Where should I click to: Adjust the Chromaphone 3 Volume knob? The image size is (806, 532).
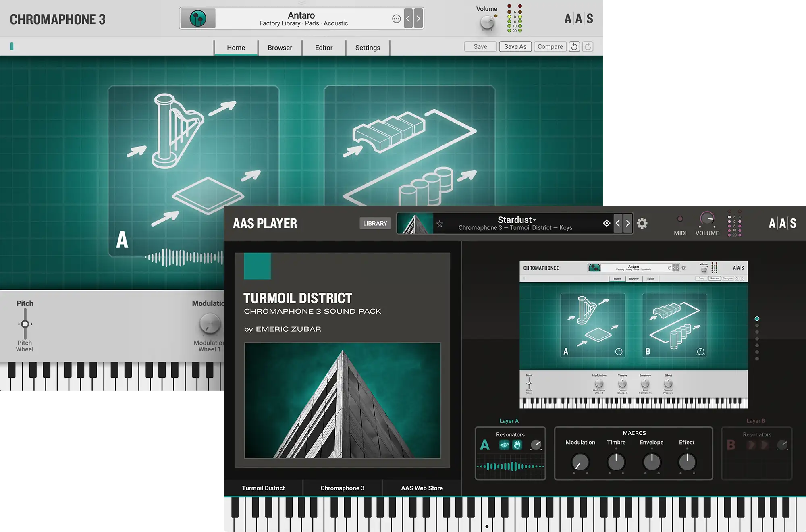coord(487,23)
